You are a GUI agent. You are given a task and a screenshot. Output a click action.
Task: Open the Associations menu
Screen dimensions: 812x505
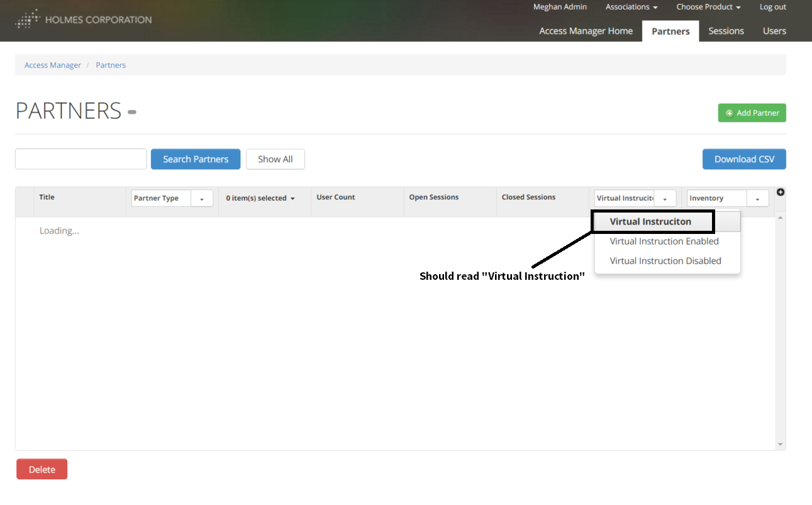tap(631, 7)
